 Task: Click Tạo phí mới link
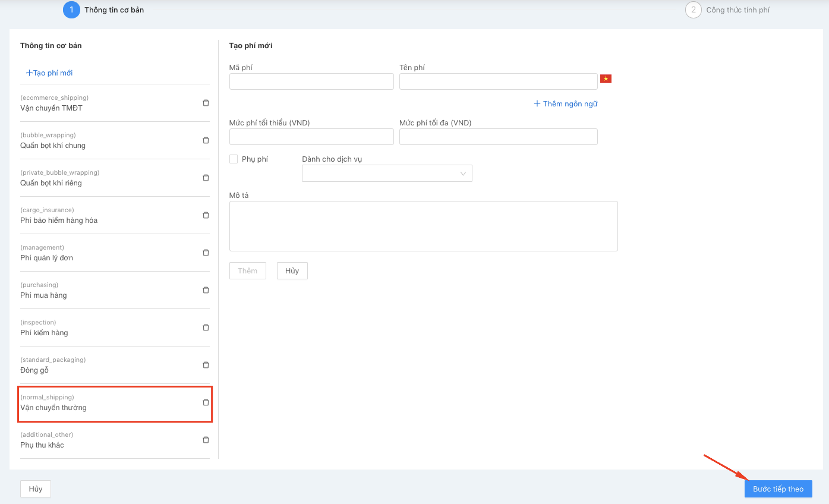point(49,73)
